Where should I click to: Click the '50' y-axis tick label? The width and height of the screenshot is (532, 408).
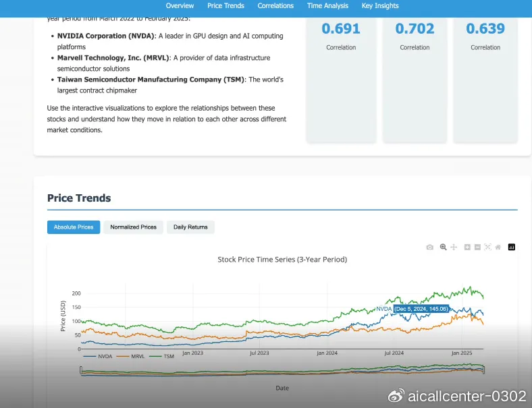coord(78,335)
